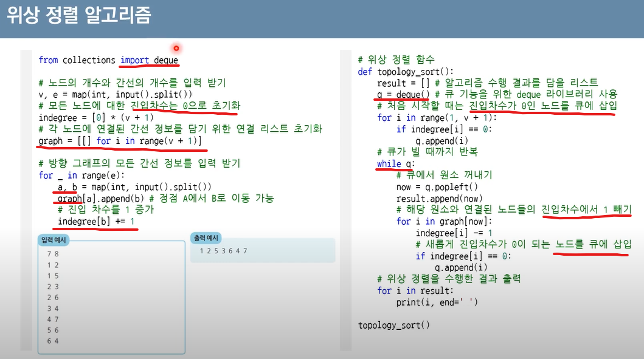Click the line 'for i in graph[now]:'
This screenshot has width=644, height=359.
click(x=444, y=222)
